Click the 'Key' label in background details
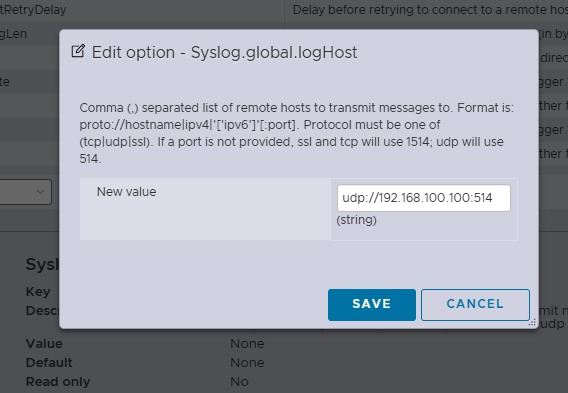Viewport: 568px width, 393px height. tap(38, 292)
